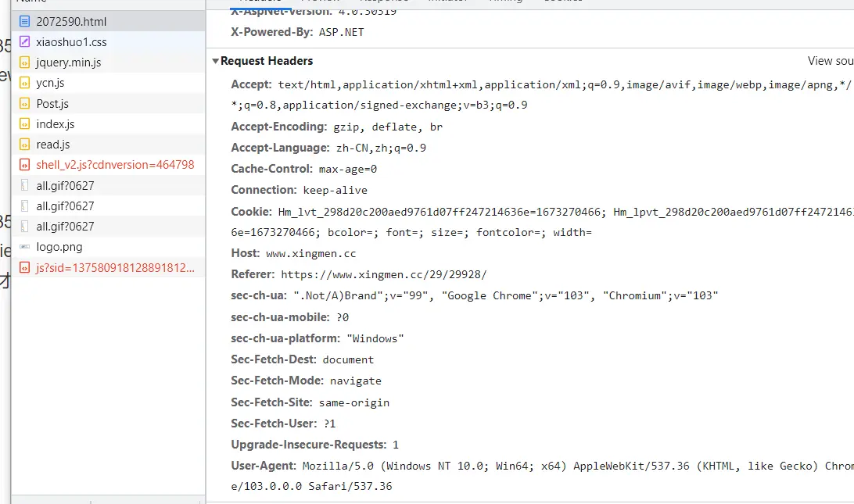Screen dimensions: 854x504
Task: Open the shell_v2.js?cdnversion=464798 request entry
Action: [115, 165]
